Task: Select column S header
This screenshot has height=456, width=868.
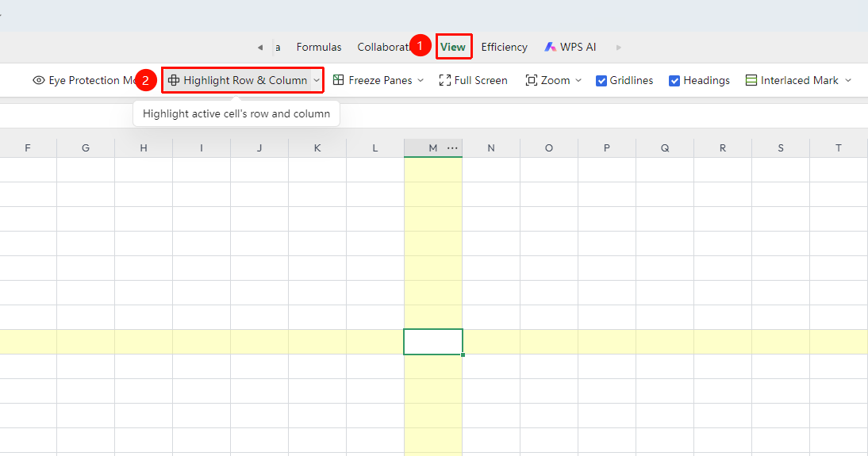Action: [x=781, y=148]
